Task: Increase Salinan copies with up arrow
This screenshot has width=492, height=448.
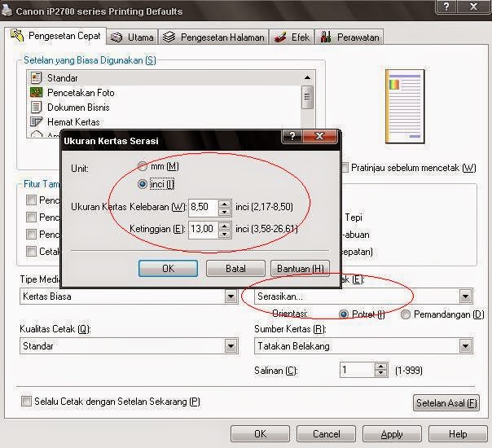Action: [x=380, y=367]
